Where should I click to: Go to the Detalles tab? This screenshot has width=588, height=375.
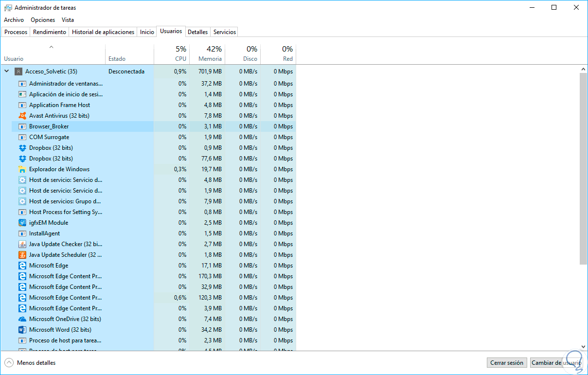[x=198, y=32]
